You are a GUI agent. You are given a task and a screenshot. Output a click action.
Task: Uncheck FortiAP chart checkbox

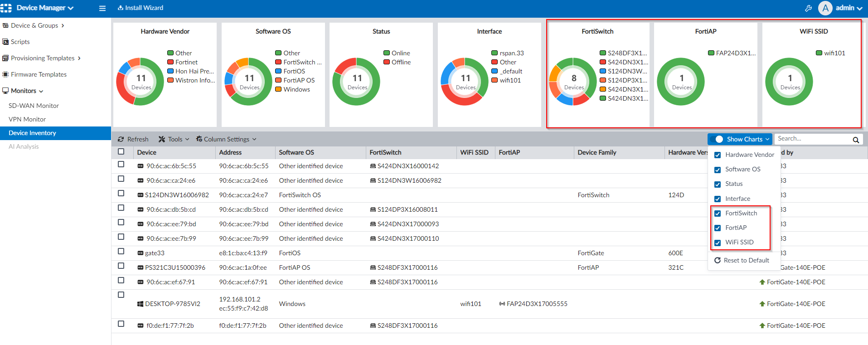coord(718,228)
